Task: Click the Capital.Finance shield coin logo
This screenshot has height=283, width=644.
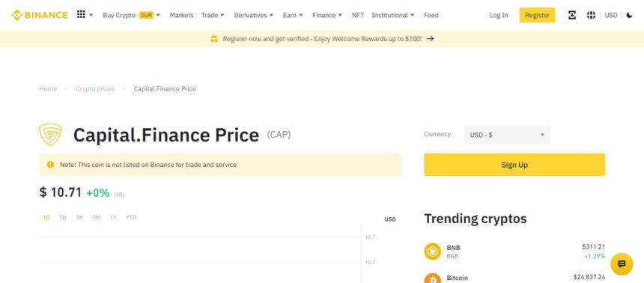Action: point(50,135)
